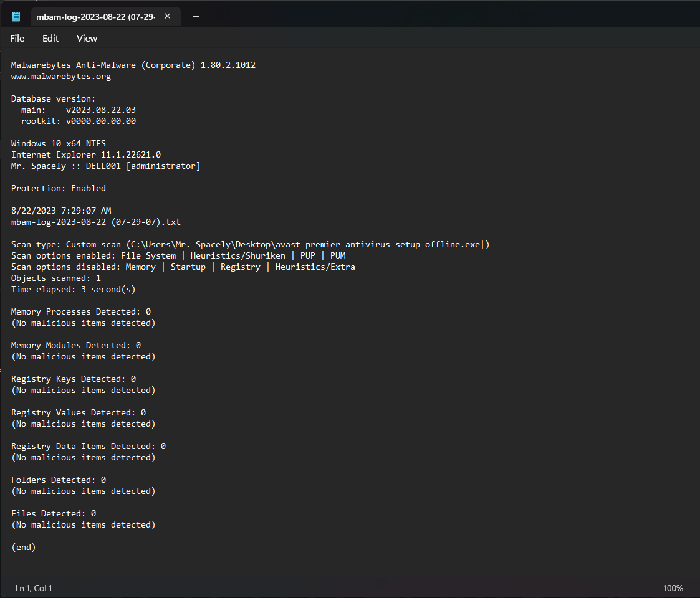700x598 pixels.
Task: Click Registry Values Detected: 0 line
Action: click(79, 413)
